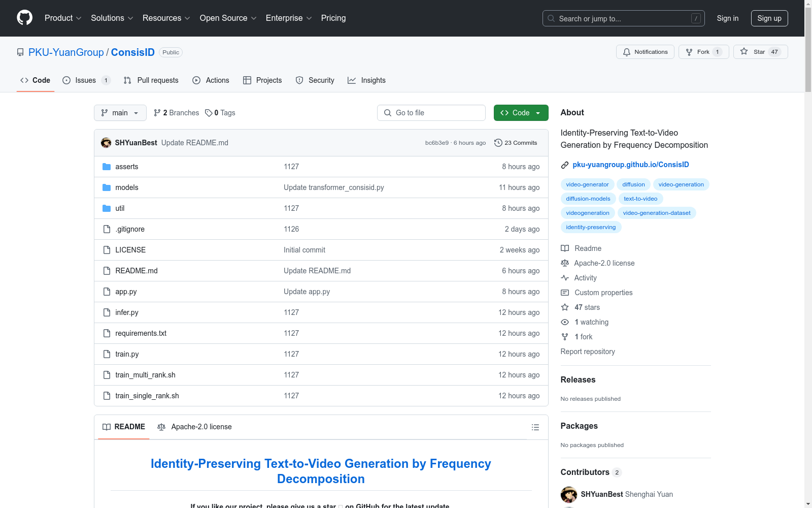This screenshot has height=508, width=812.
Task: Click the app.py file icon
Action: coord(107,292)
